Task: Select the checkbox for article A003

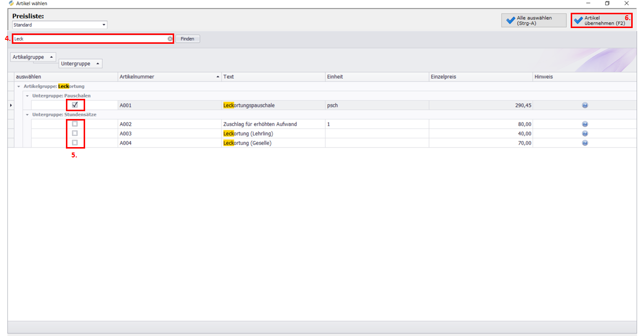Action: tap(75, 133)
